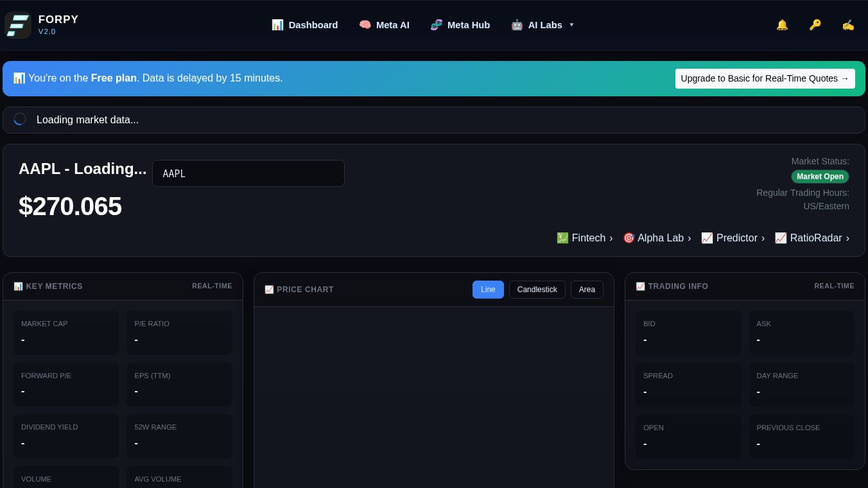Go to Meta Hub nav item
The width and height of the screenshot is (868, 488).
pyautogui.click(x=460, y=25)
